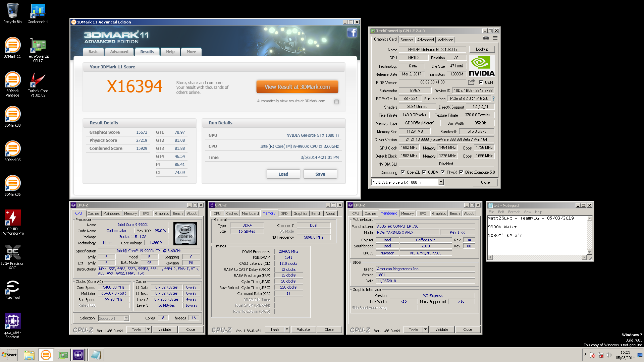644x362 pixels.
Task: Click GPU-Z BIOS share export icon
Action: point(472,82)
